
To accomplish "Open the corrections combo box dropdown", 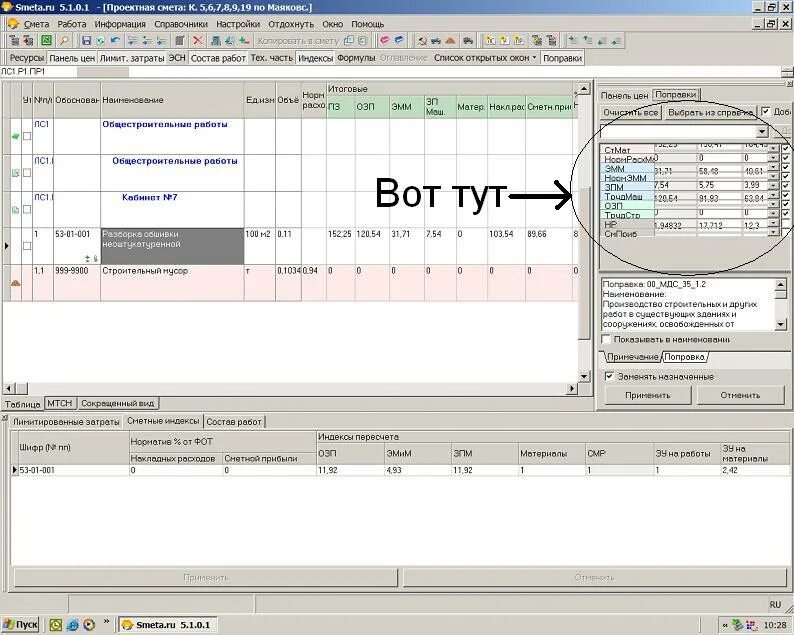I will (762, 132).
